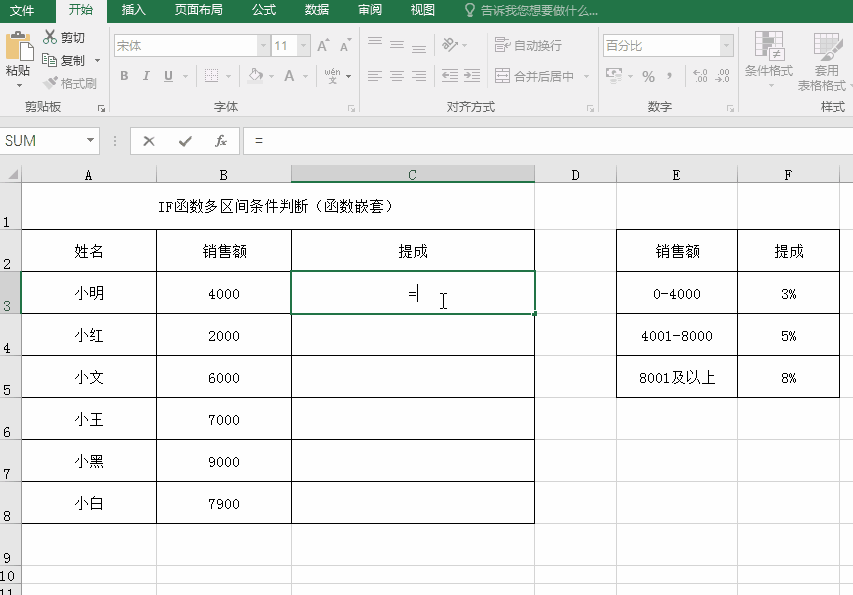The height and width of the screenshot is (595, 853).
Task: Switch to the Data (数据) tab
Action: [317, 10]
